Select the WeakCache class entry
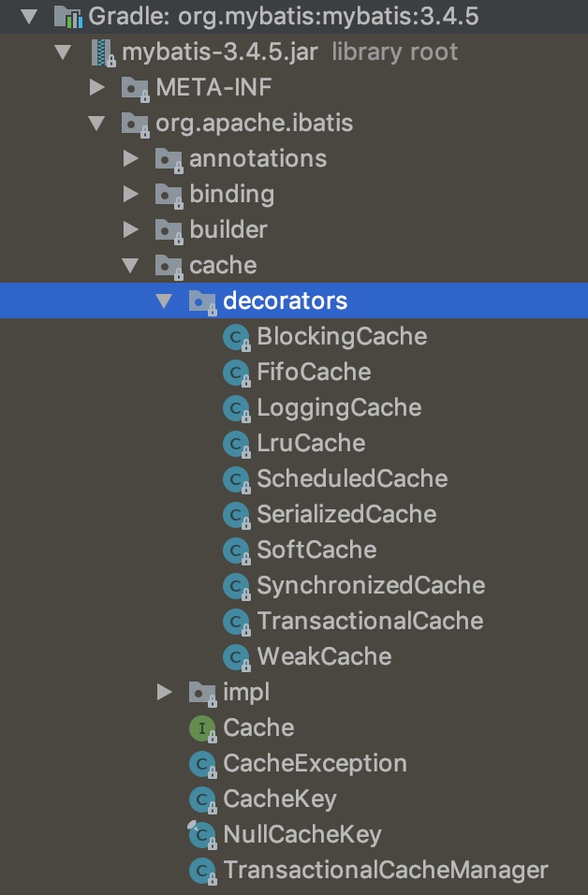This screenshot has width=588, height=895. [x=324, y=656]
